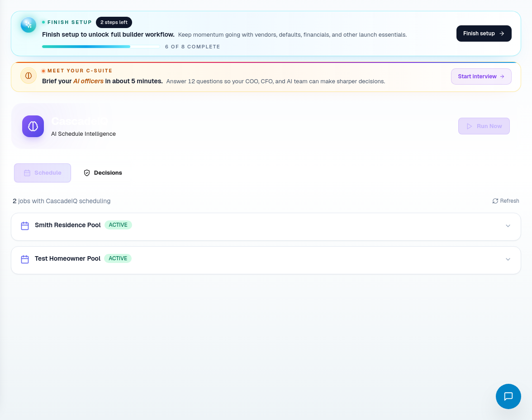Click the 'AI officers' highlighted text
The image size is (532, 420).
(88, 81)
